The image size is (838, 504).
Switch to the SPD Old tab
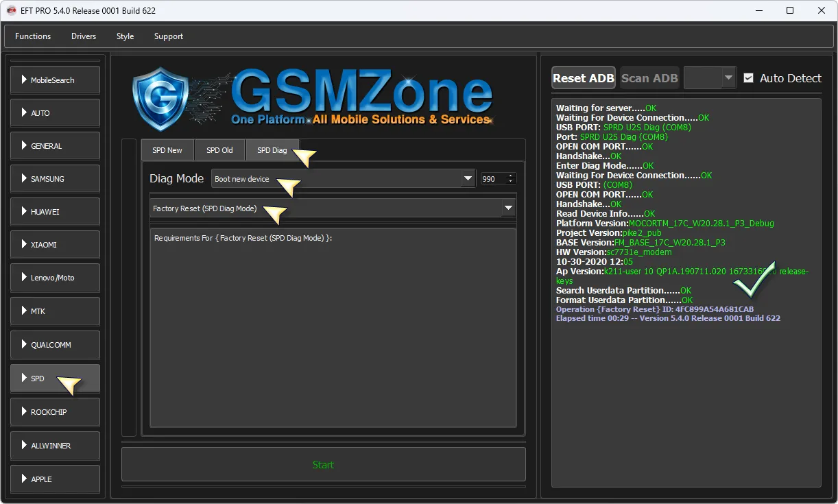click(x=220, y=150)
